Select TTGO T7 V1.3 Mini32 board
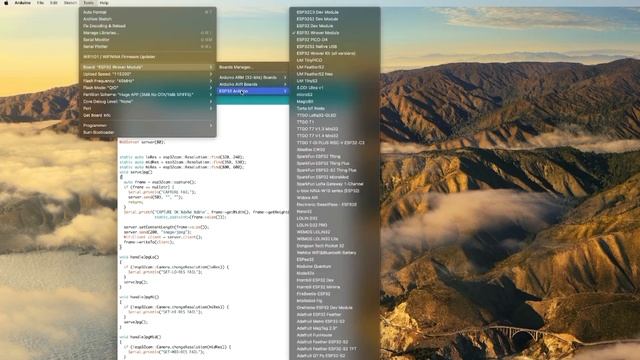 tap(335, 129)
